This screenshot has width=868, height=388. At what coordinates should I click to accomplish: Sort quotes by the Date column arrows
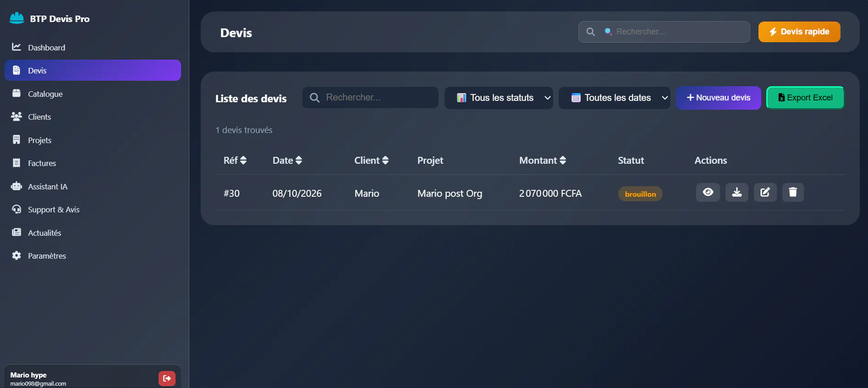tap(299, 160)
